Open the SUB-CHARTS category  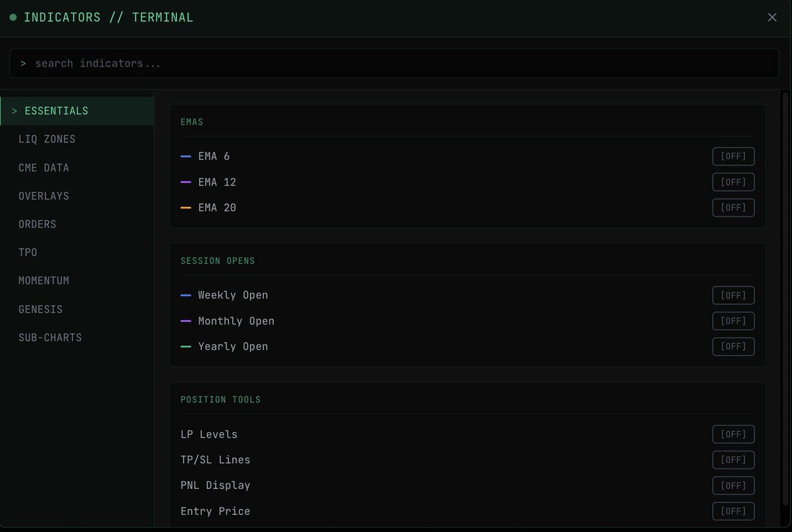pyautogui.click(x=77, y=337)
